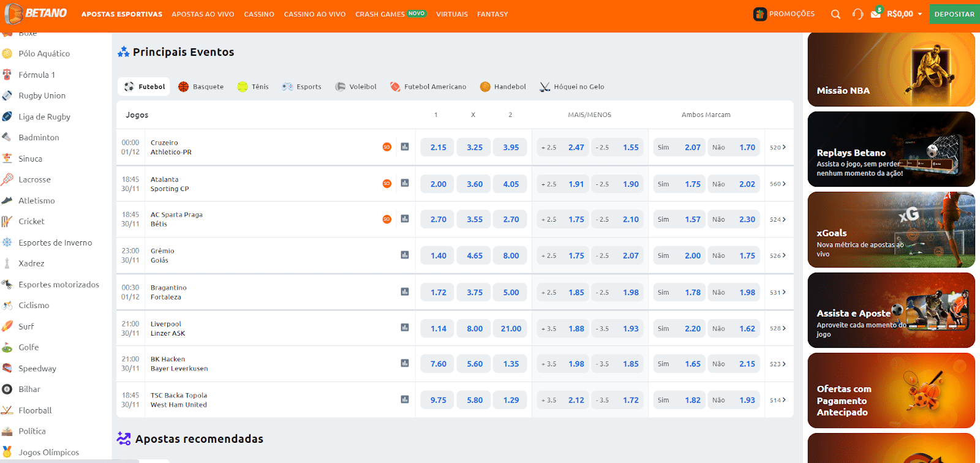Open stats chart icon for TSC Backa Topola
Image resolution: width=980 pixels, height=463 pixels.
point(405,399)
